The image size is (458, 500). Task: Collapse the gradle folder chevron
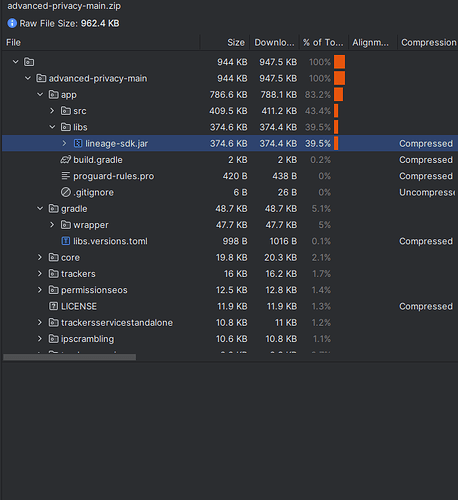click(x=40, y=209)
